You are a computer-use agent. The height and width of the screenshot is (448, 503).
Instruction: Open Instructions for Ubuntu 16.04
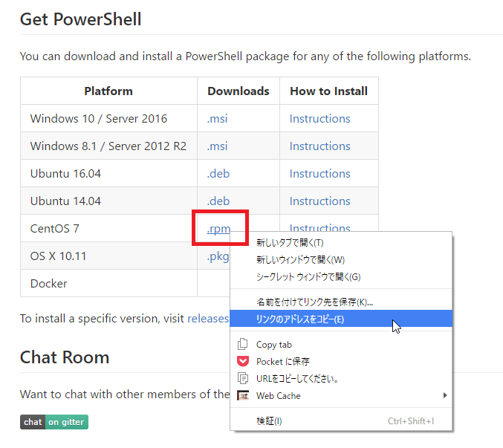click(319, 174)
